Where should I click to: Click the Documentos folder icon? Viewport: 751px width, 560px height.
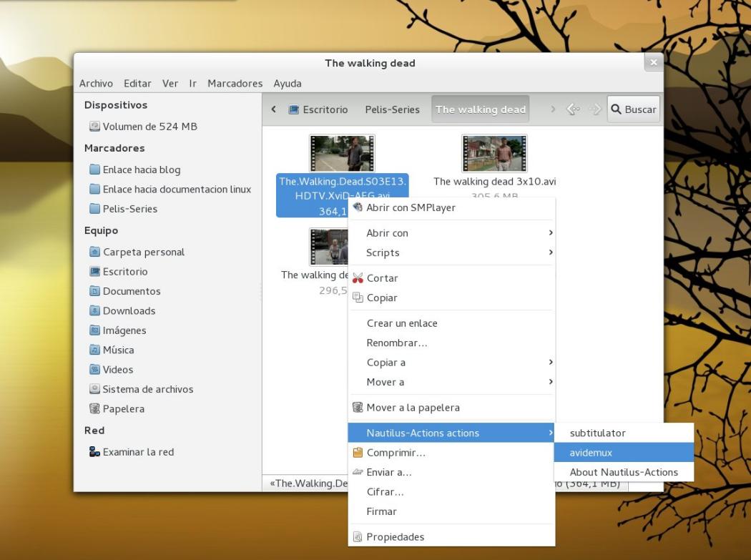pyautogui.click(x=95, y=291)
